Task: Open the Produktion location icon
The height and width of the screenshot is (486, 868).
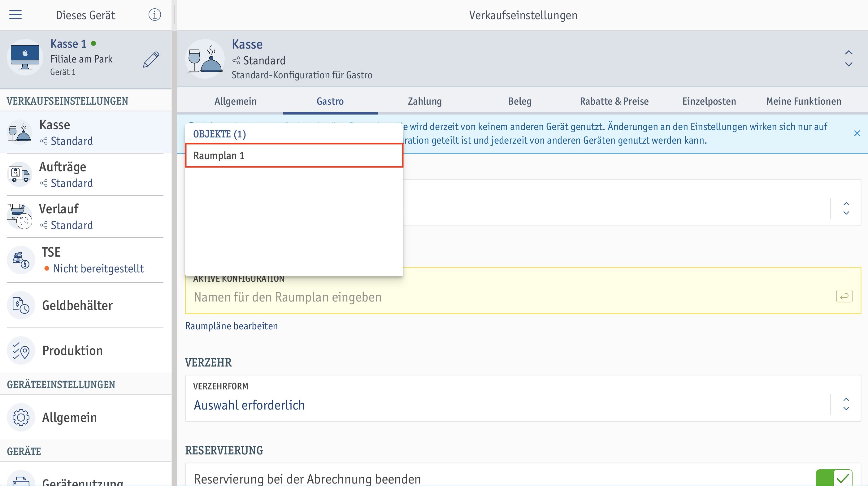Action: pos(21,350)
